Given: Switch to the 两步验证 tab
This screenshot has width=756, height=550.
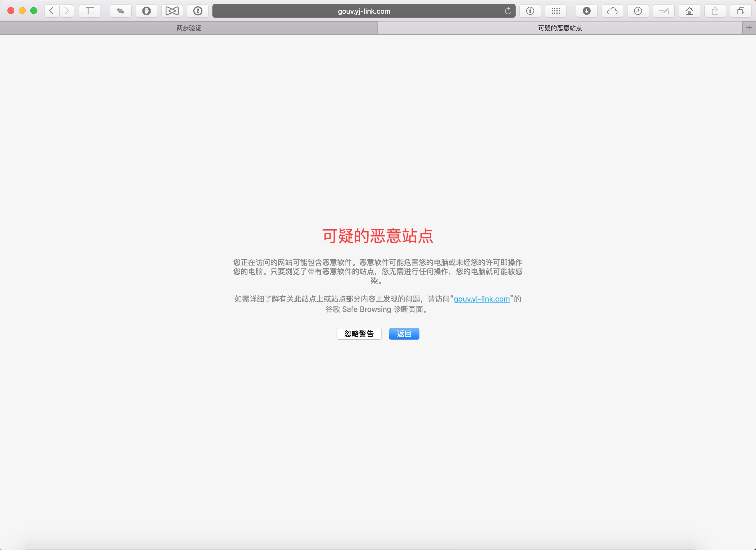Looking at the screenshot, I should pyautogui.click(x=189, y=28).
